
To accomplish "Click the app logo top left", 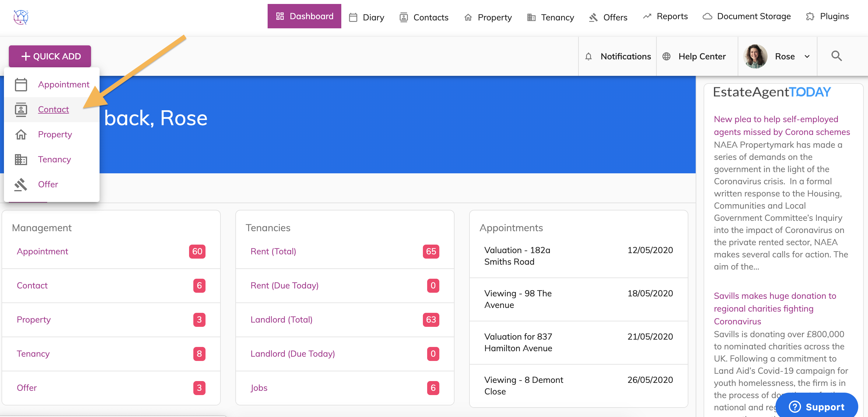I will 21,17.
